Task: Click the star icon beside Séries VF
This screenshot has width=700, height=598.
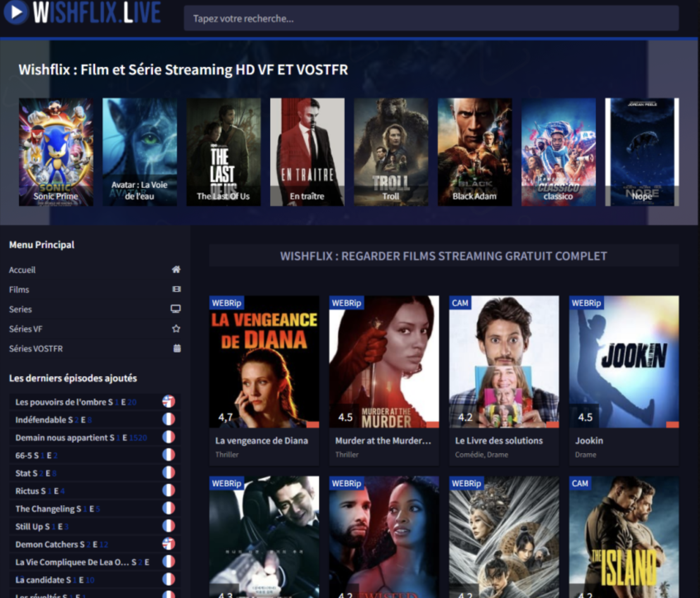Action: pyautogui.click(x=176, y=329)
